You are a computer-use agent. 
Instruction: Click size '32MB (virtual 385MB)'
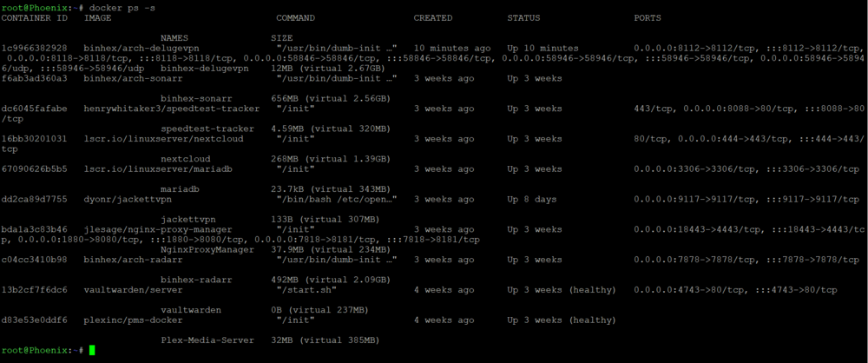point(325,340)
